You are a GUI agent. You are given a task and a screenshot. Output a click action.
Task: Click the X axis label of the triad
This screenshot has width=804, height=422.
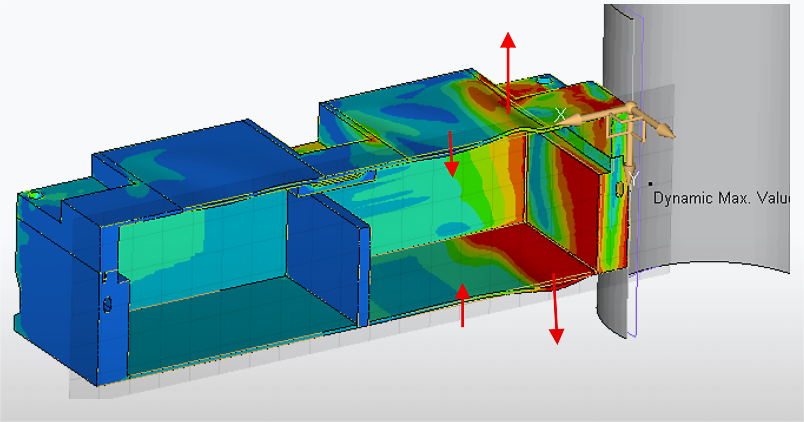coord(560,116)
